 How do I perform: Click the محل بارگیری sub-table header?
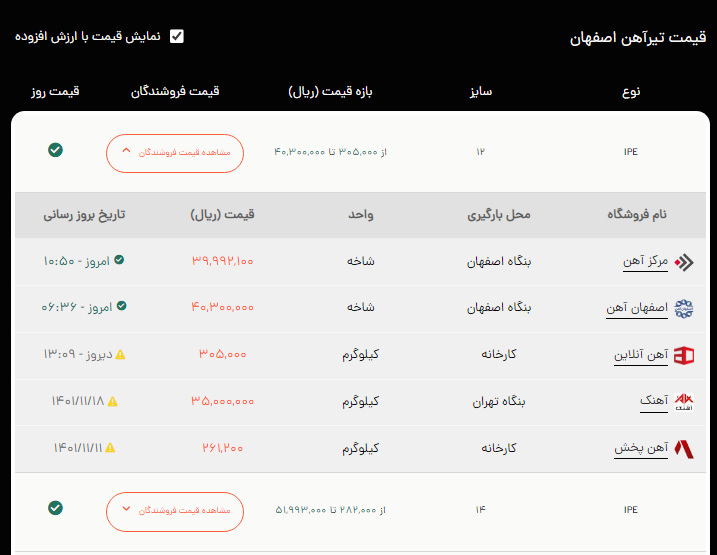(498, 214)
